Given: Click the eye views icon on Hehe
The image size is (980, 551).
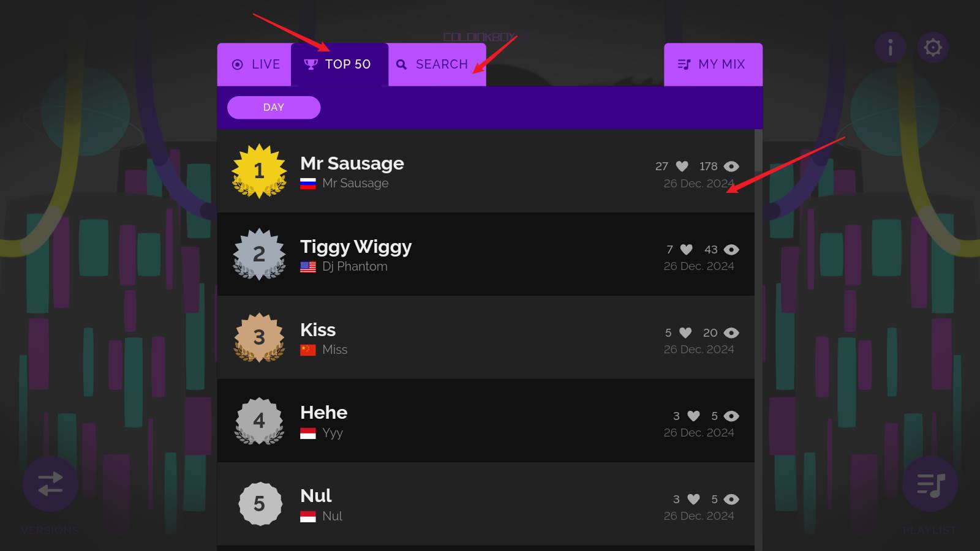Looking at the screenshot, I should pyautogui.click(x=731, y=416).
